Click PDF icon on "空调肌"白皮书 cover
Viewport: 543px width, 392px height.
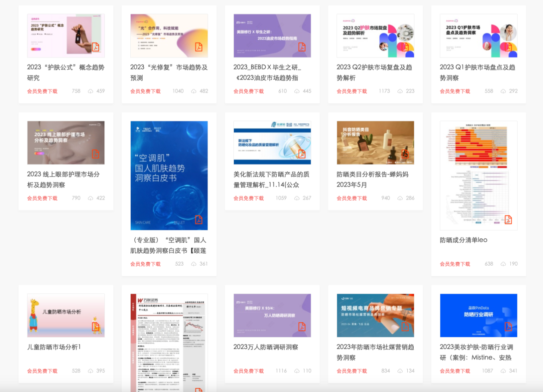[x=199, y=220]
